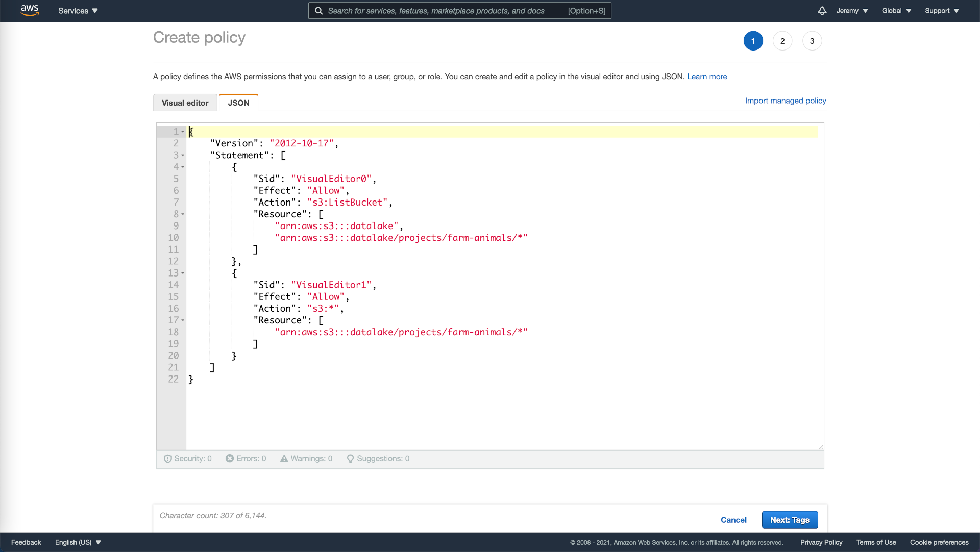Click line number 22 in the gutter

174,380
